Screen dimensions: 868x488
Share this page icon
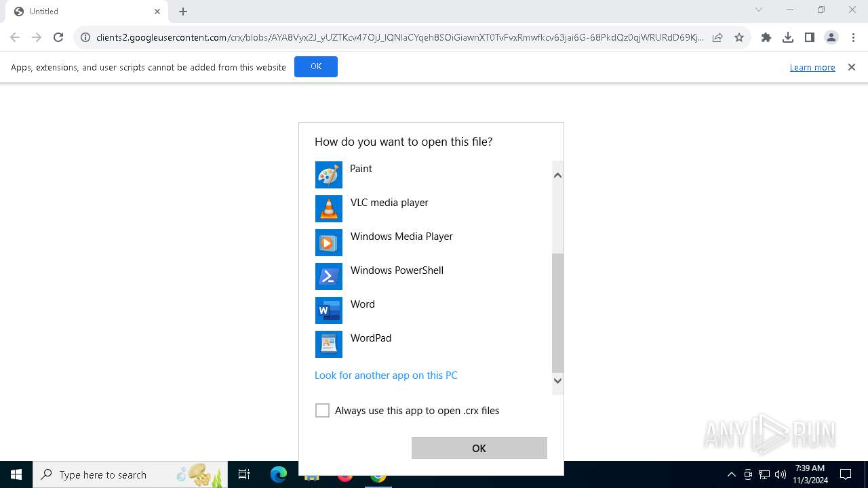pos(717,37)
